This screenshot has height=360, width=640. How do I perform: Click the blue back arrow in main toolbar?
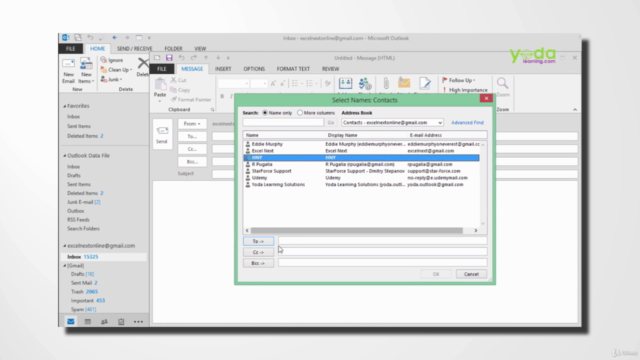115,38
